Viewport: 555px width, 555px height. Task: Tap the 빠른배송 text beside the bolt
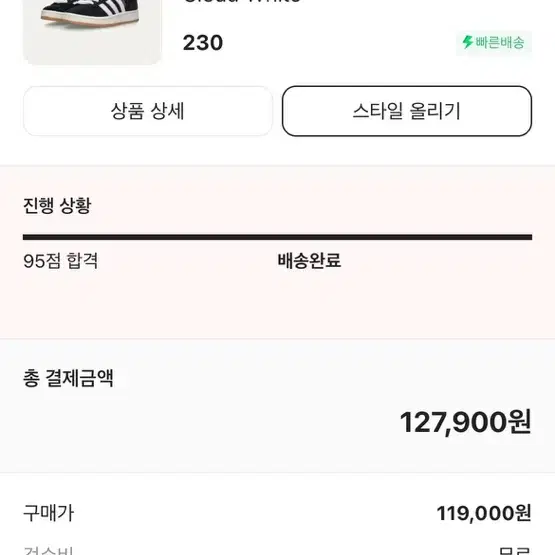click(x=499, y=42)
